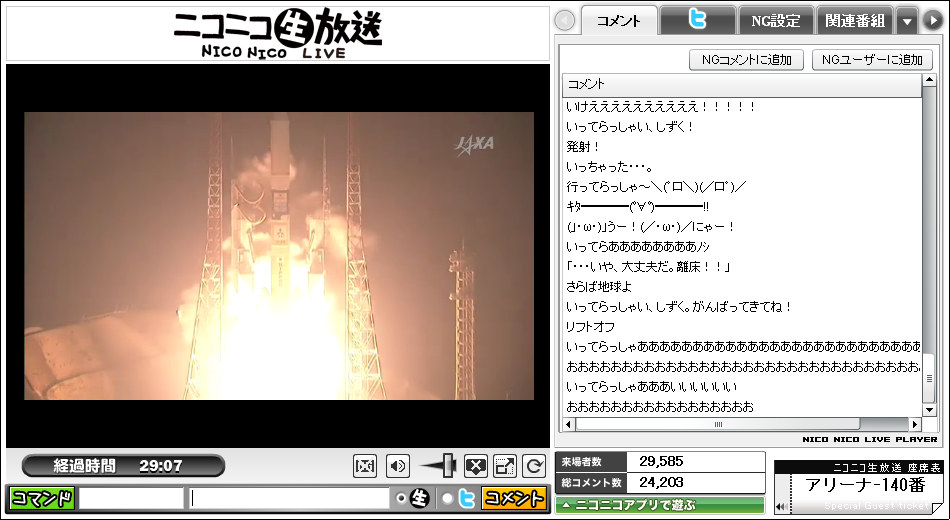950x520 pixels.
Task: Open the tab overflow dropdown arrow
Action: coord(907,21)
